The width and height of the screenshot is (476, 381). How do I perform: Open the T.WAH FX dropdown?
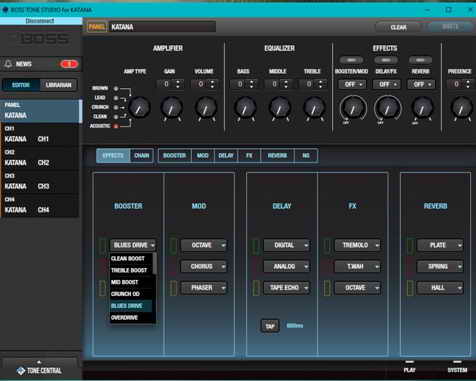[x=357, y=267]
